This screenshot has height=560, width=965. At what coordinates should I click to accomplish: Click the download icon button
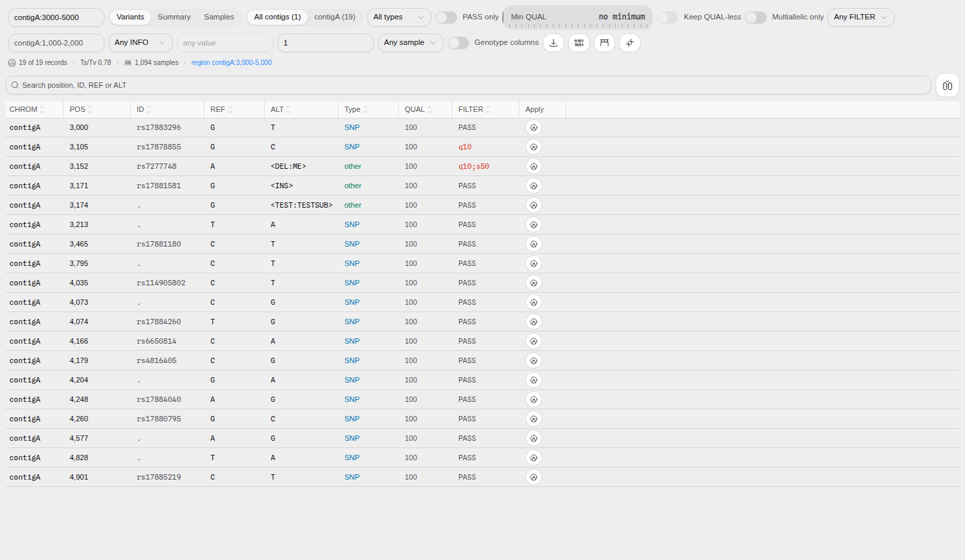(x=554, y=43)
